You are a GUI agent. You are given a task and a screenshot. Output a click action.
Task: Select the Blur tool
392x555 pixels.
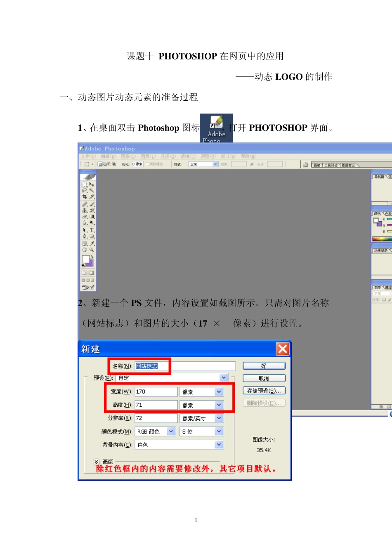coord(85,222)
